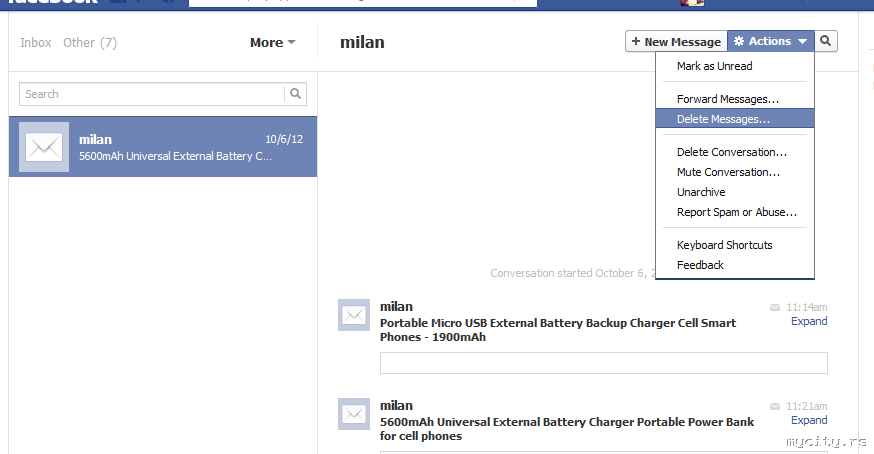Expand the 11:21am message
Image resolution: width=874 pixels, height=454 pixels.
point(809,420)
